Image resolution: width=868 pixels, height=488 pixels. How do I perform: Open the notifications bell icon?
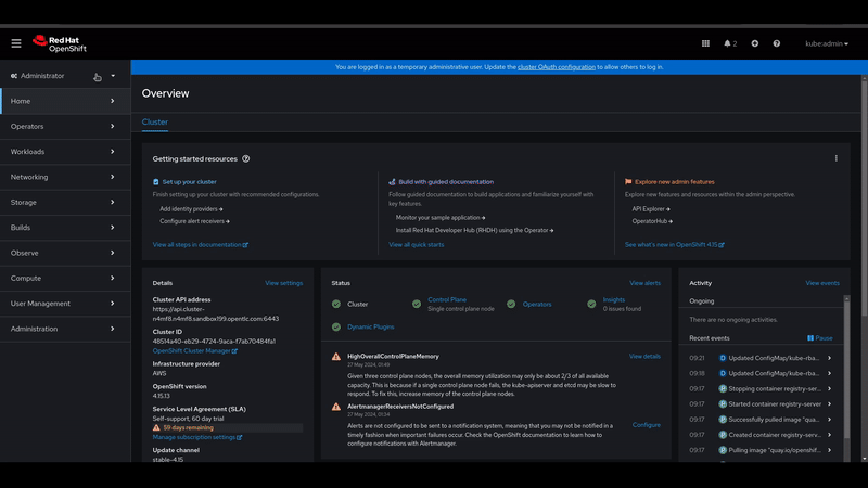click(730, 43)
